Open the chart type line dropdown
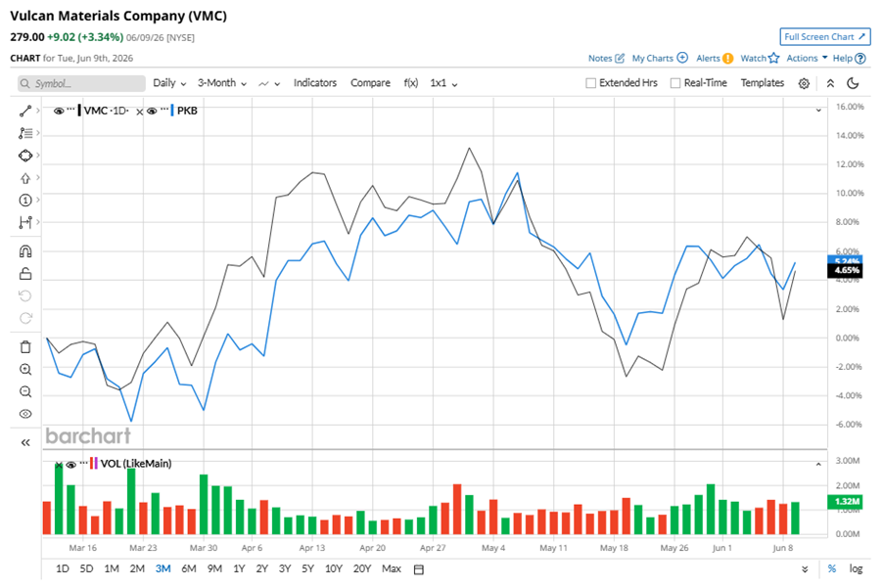 (x=269, y=84)
